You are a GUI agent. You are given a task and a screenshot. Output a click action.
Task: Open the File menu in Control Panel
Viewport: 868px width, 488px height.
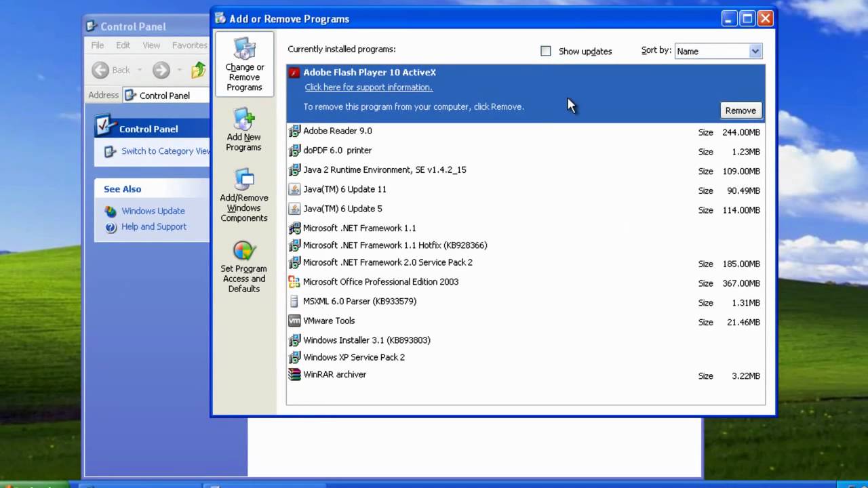pos(98,45)
